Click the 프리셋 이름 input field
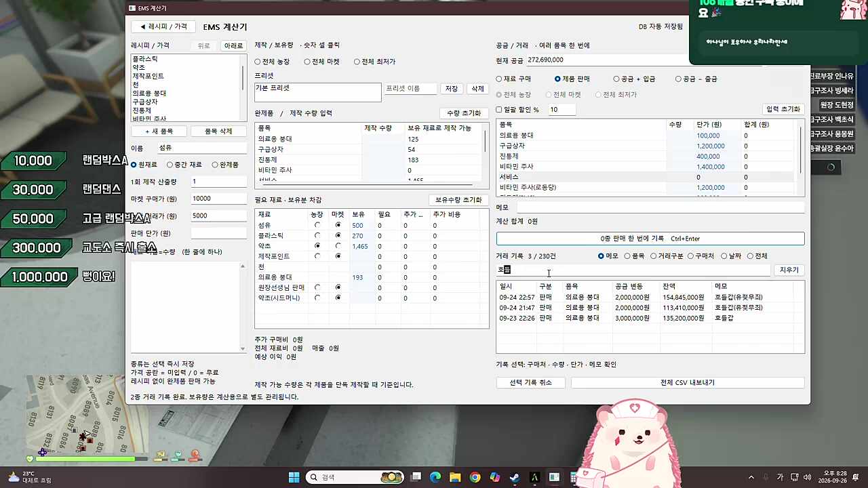Screen dimensions: 868x488 [x=410, y=89]
